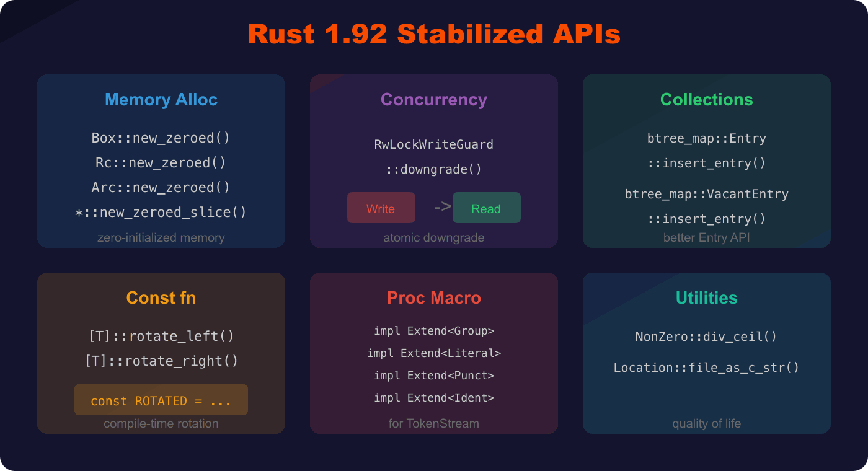The image size is (868, 471).
Task: Select the Proc Macro card header
Action: click(434, 297)
